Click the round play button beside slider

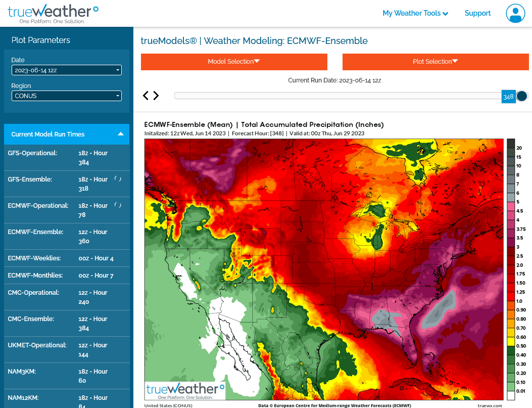click(x=522, y=96)
